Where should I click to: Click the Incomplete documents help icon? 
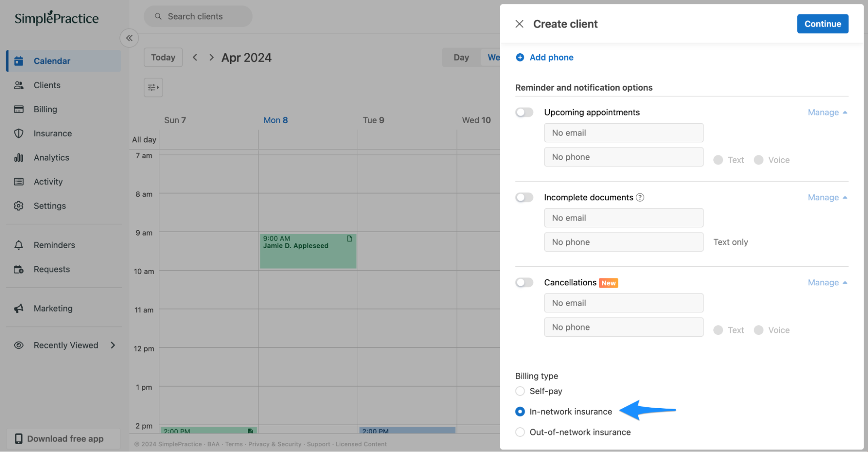pos(640,197)
